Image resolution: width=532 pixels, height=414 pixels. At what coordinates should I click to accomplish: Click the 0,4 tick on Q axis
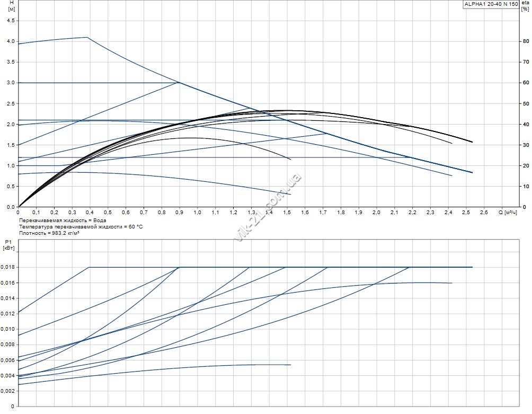tap(90, 213)
